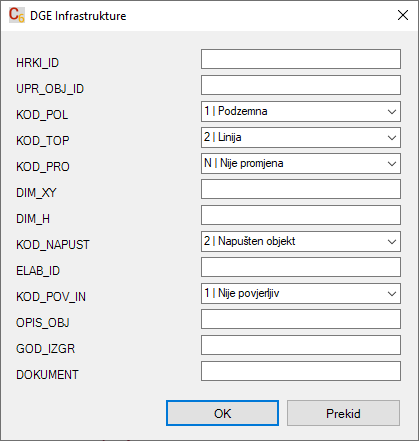
Task: Cancel using the Prekid button
Action: point(343,413)
